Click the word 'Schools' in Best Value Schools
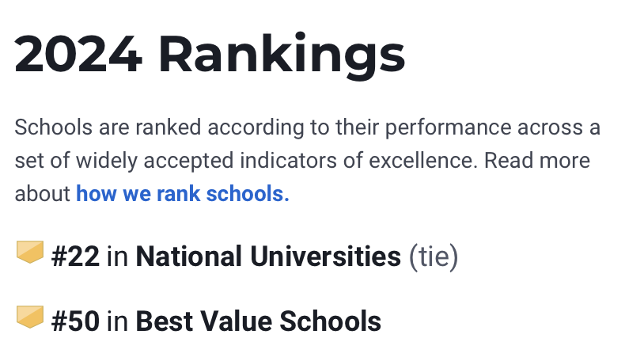644x361 pixels. coord(330,321)
